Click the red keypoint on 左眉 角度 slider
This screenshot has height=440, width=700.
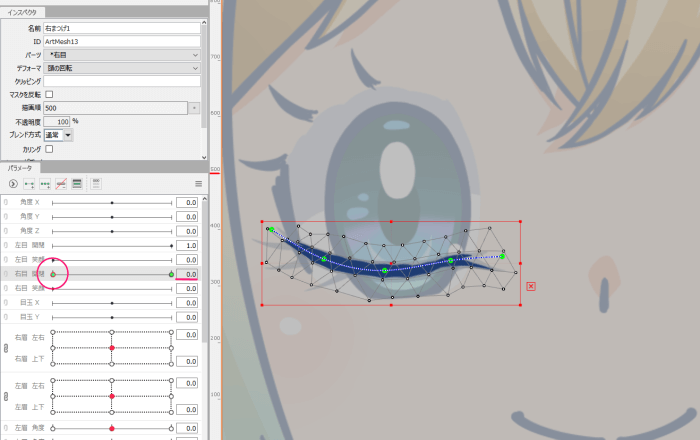click(112, 428)
